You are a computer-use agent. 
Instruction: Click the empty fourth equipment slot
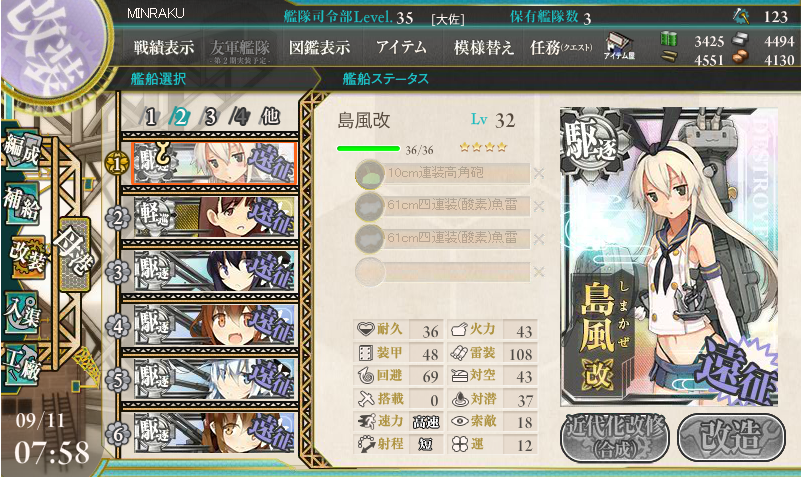[x=442, y=272]
